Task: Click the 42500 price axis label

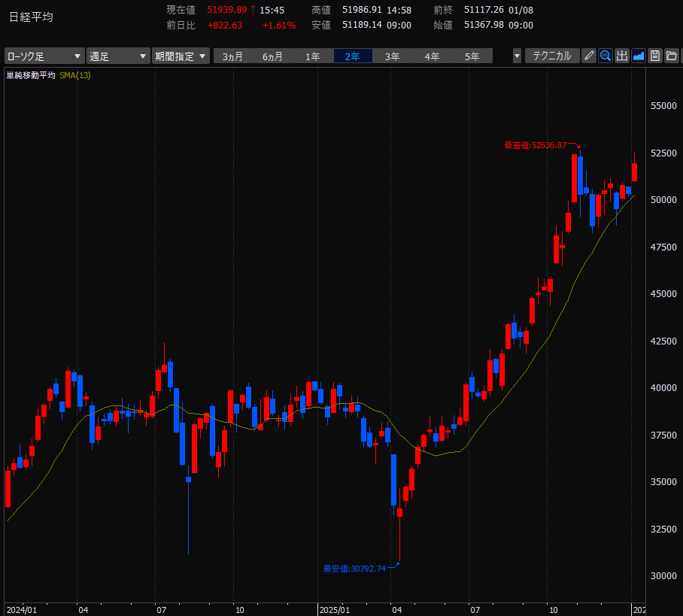Action: [x=663, y=341]
